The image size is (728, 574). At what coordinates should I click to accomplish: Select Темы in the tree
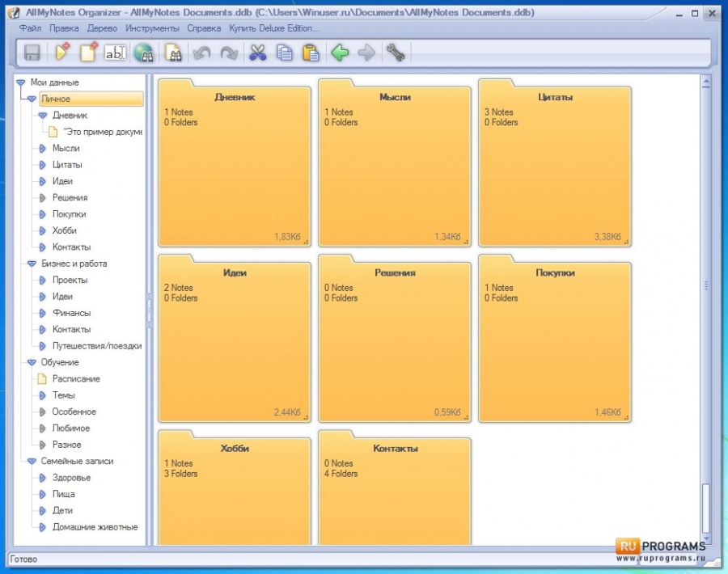point(64,395)
